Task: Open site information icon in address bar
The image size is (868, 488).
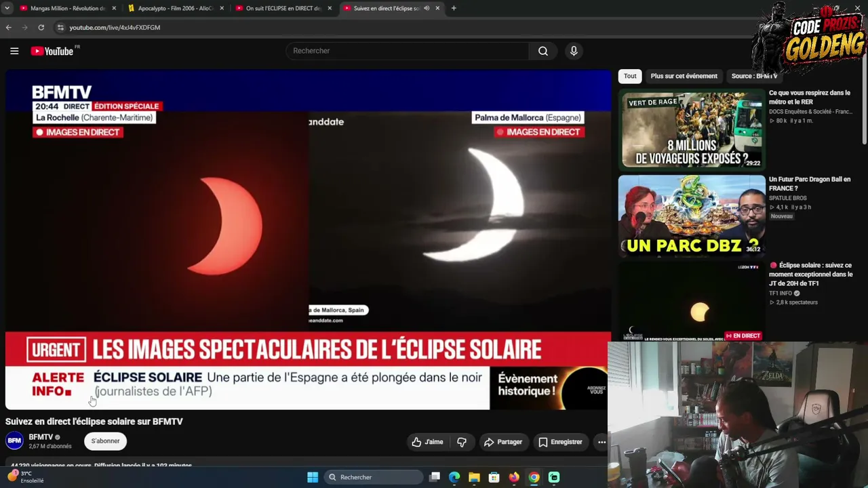Action: [x=60, y=27]
